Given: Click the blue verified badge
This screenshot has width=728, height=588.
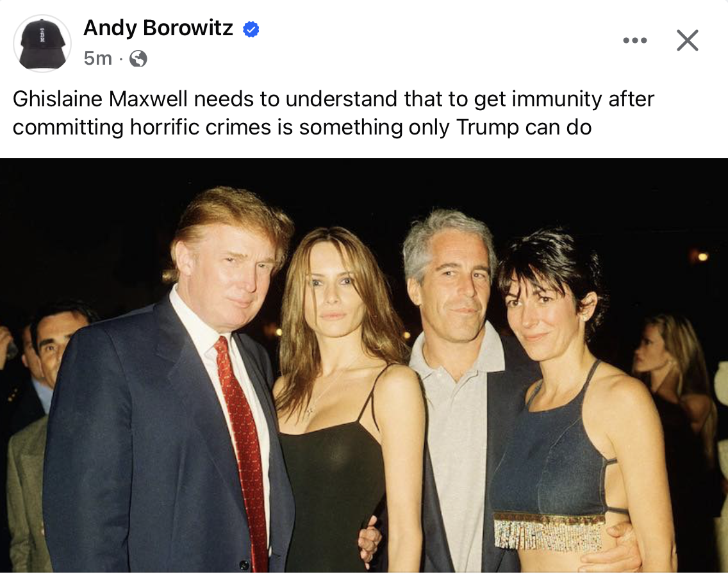Looking at the screenshot, I should [251, 29].
